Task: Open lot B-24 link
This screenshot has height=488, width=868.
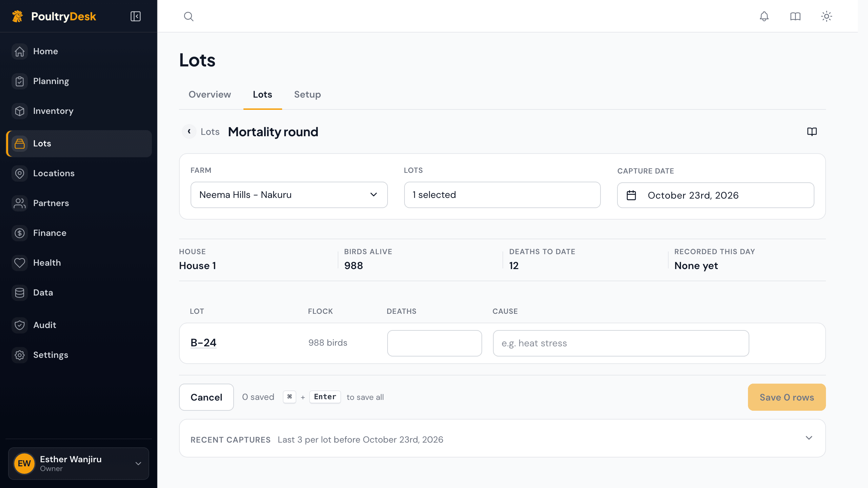Action: click(203, 343)
